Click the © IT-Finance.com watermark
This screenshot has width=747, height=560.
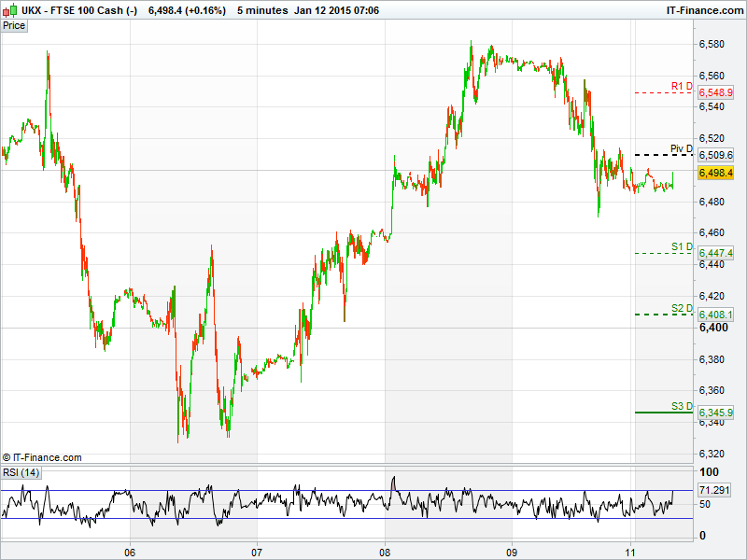pyautogui.click(x=42, y=457)
